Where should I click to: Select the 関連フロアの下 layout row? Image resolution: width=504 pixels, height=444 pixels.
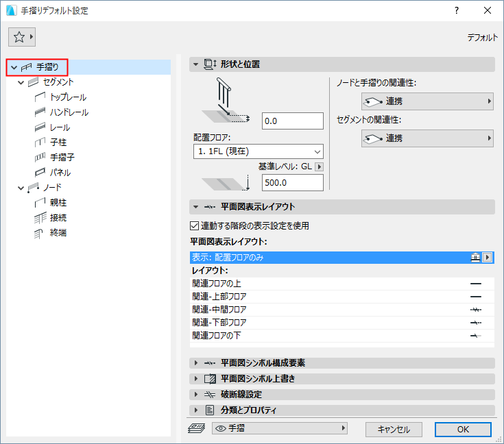[x=342, y=336]
